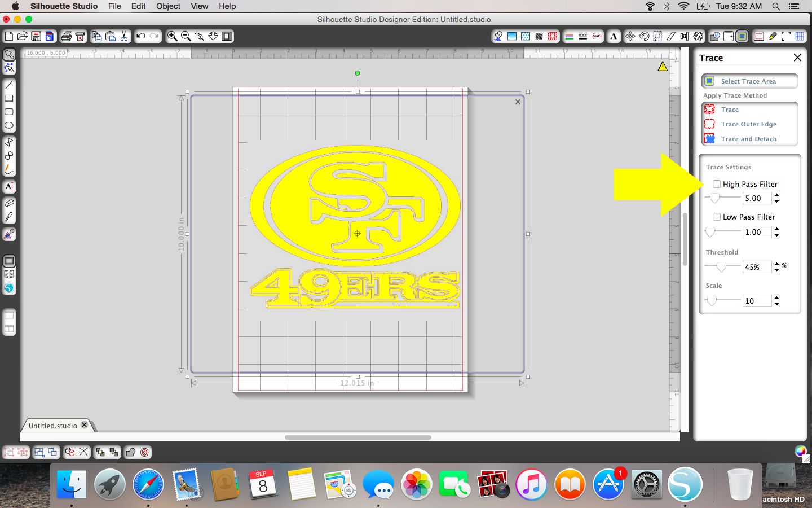Zoom out using the magnifier minus icon
Image resolution: width=812 pixels, height=508 pixels.
pos(186,36)
